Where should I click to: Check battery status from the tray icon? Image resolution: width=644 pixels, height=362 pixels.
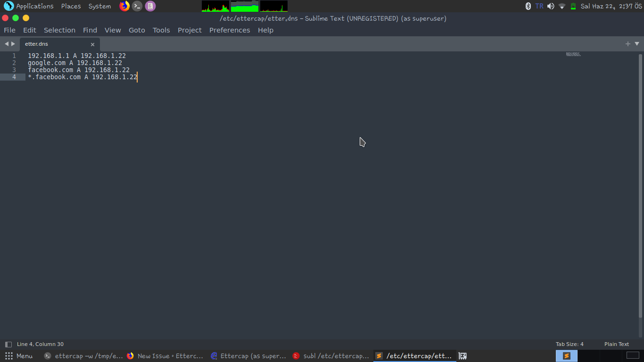tap(573, 6)
